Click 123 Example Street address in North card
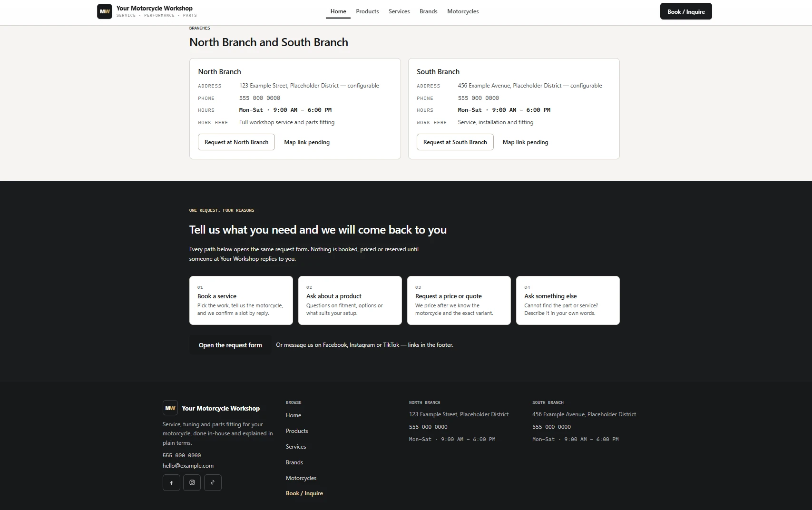The width and height of the screenshot is (812, 510). (309, 86)
